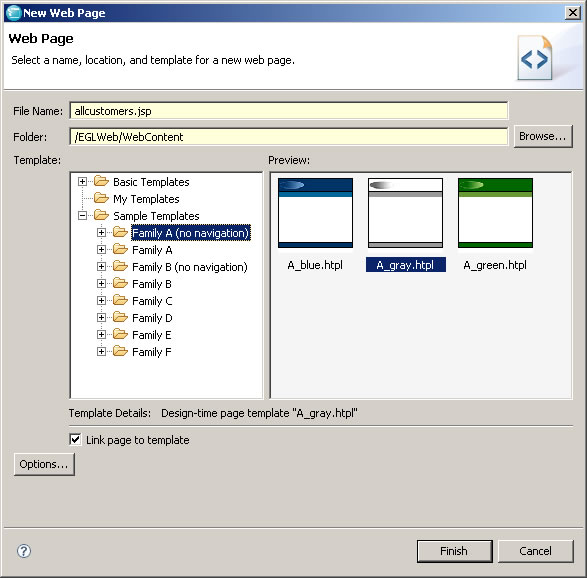Select Family D tree item
This screenshot has width=587, height=578.
[152, 318]
